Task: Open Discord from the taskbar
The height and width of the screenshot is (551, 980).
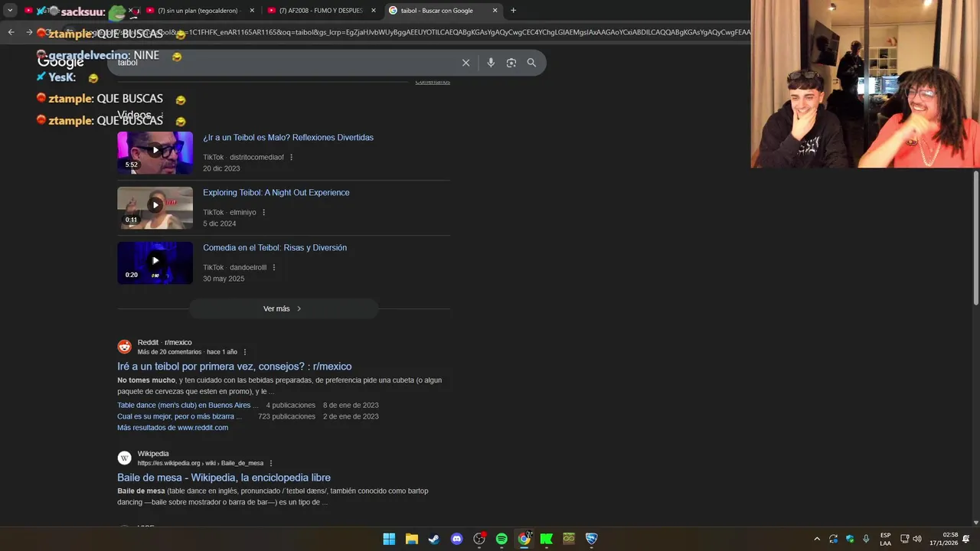Action: point(457,539)
